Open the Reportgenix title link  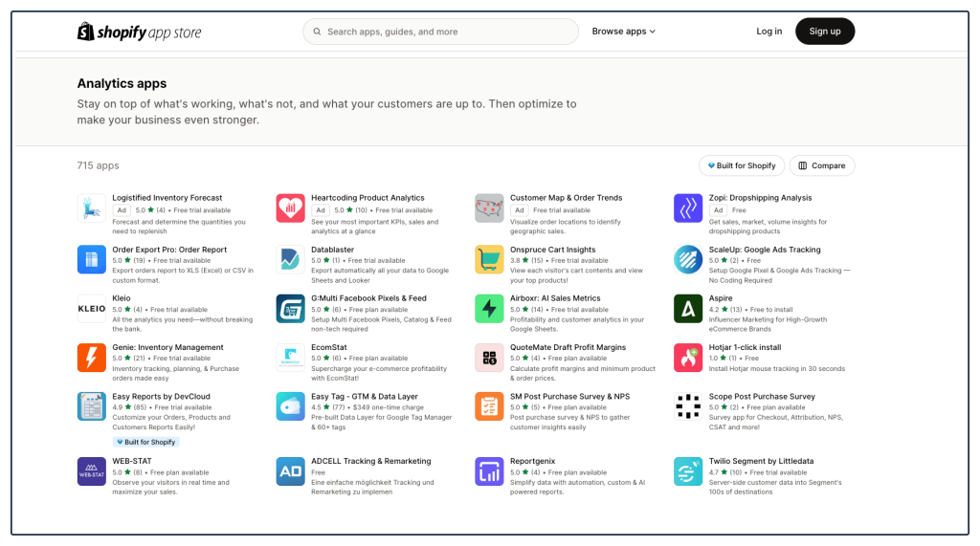(532, 461)
